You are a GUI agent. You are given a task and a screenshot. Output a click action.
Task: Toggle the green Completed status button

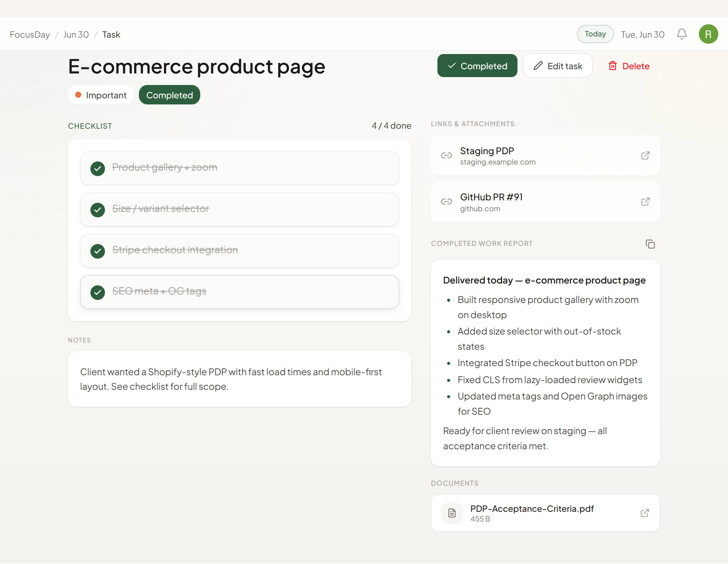tap(477, 66)
